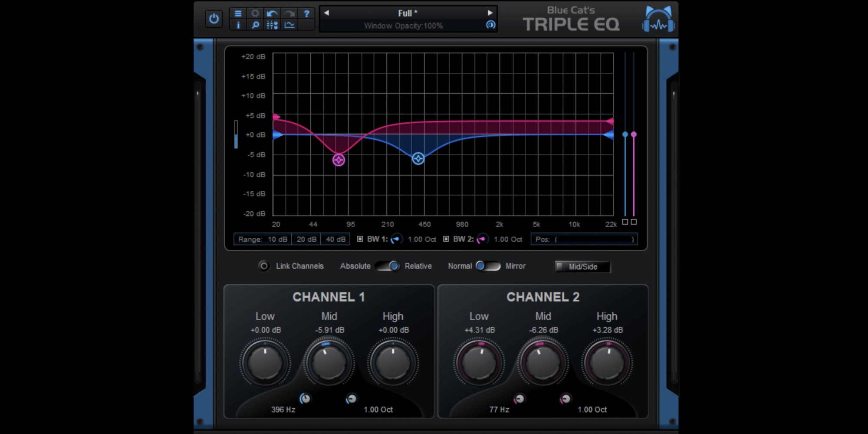Select the 40 dB range option
The width and height of the screenshot is (868, 434).
335,239
